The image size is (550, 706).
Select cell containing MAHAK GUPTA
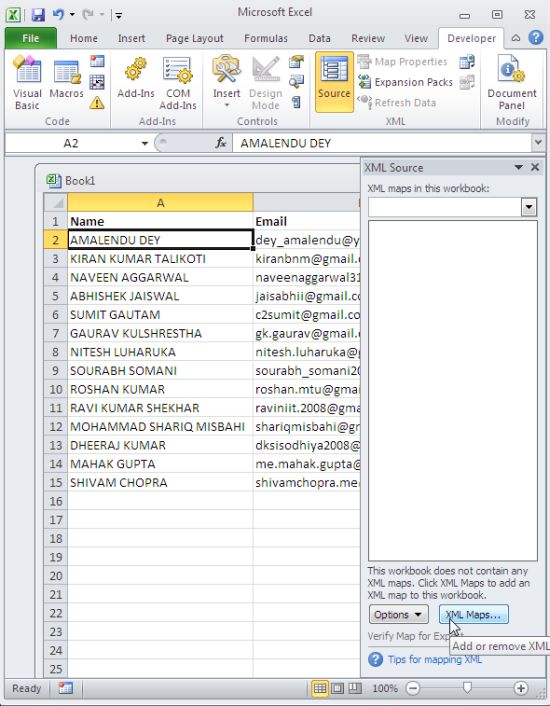pos(160,464)
